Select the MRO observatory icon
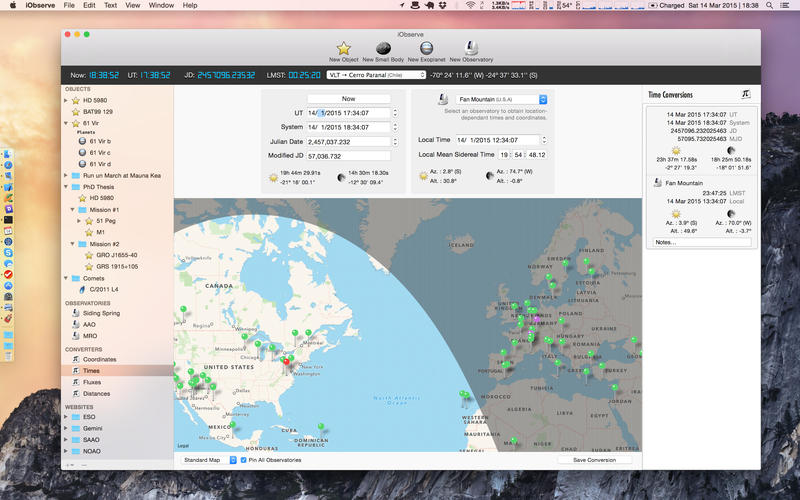The image size is (800, 500). click(x=76, y=336)
